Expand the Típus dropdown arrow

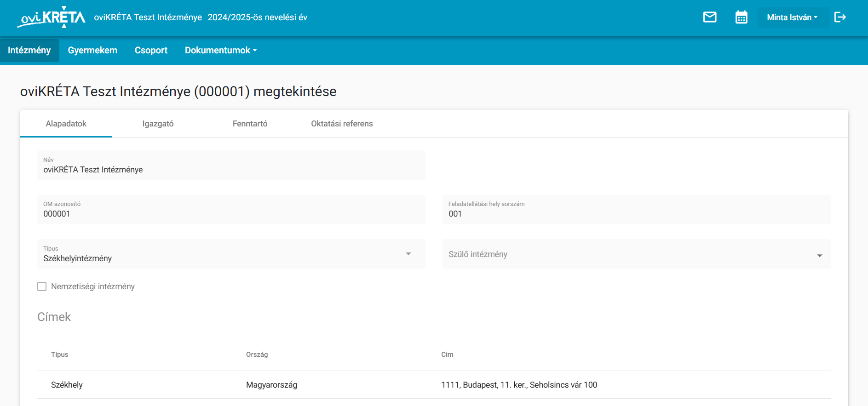(x=408, y=254)
